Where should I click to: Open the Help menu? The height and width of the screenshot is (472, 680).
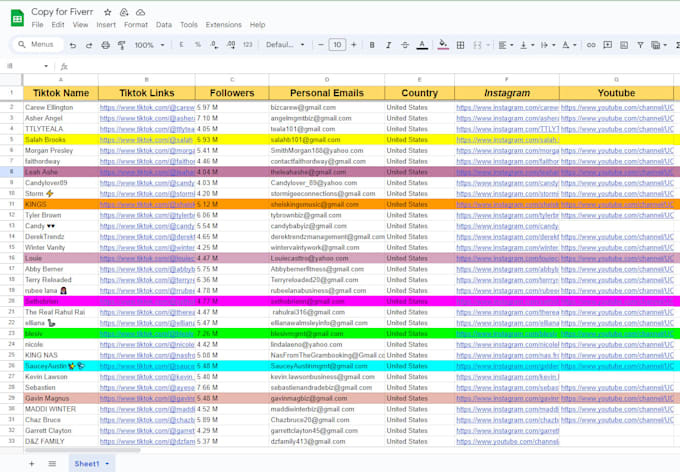pyautogui.click(x=257, y=25)
